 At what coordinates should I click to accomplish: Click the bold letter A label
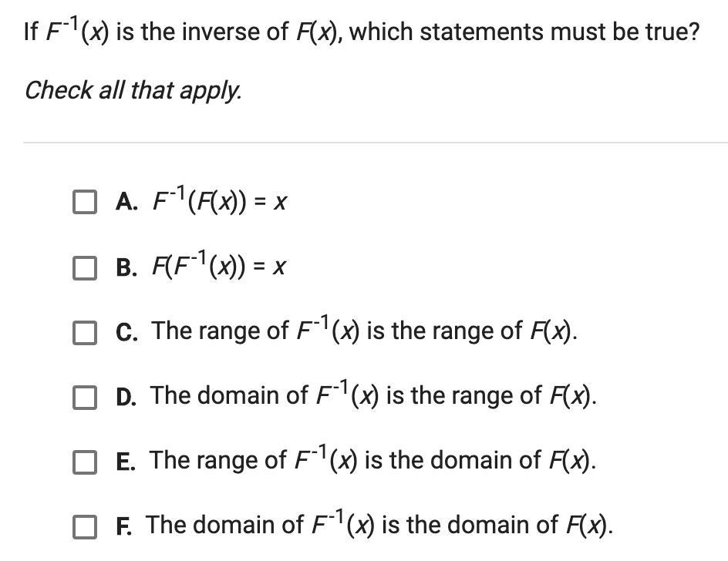click(x=126, y=203)
